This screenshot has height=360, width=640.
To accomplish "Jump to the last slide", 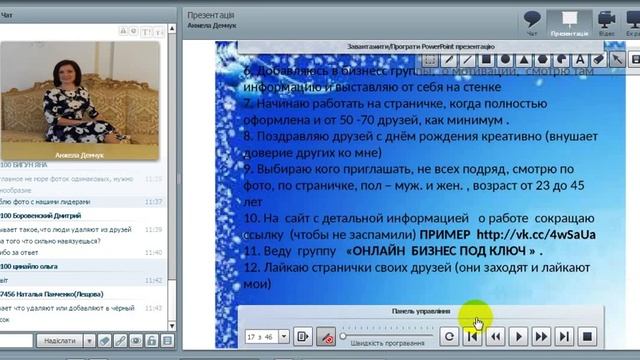I will [x=564, y=336].
